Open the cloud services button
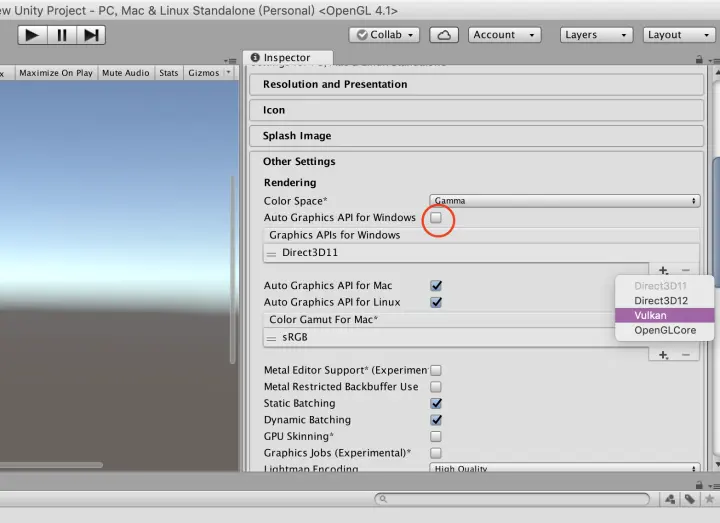Screen dimensions: 720x523 click(x=444, y=35)
